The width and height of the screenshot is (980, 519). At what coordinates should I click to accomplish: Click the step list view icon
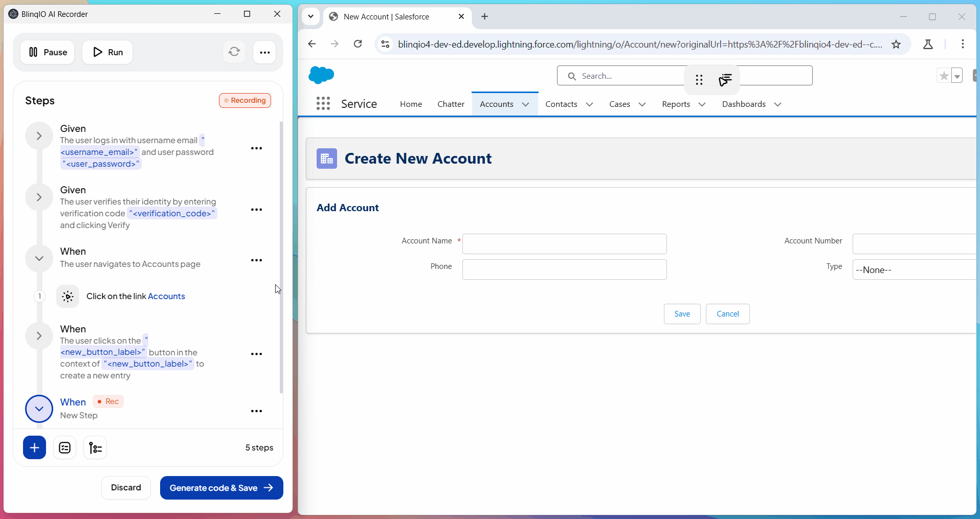click(65, 448)
